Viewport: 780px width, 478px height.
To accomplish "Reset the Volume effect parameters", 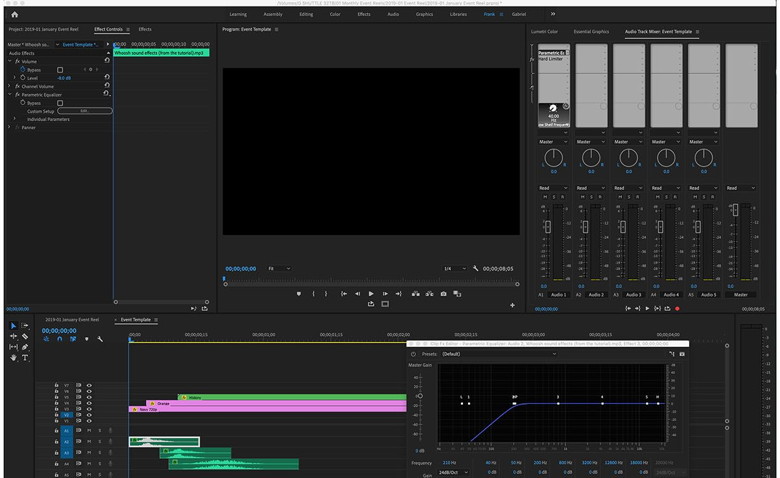I will pyautogui.click(x=105, y=62).
